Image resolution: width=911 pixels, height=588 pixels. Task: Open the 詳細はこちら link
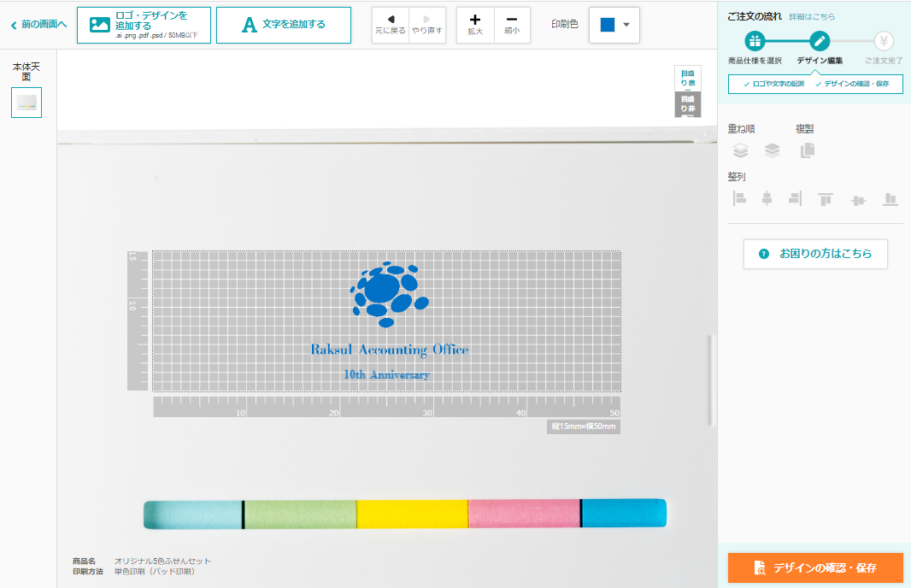click(812, 17)
